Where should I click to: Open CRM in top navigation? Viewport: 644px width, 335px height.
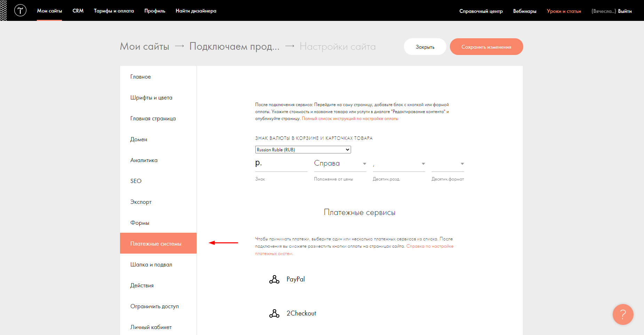pos(78,11)
